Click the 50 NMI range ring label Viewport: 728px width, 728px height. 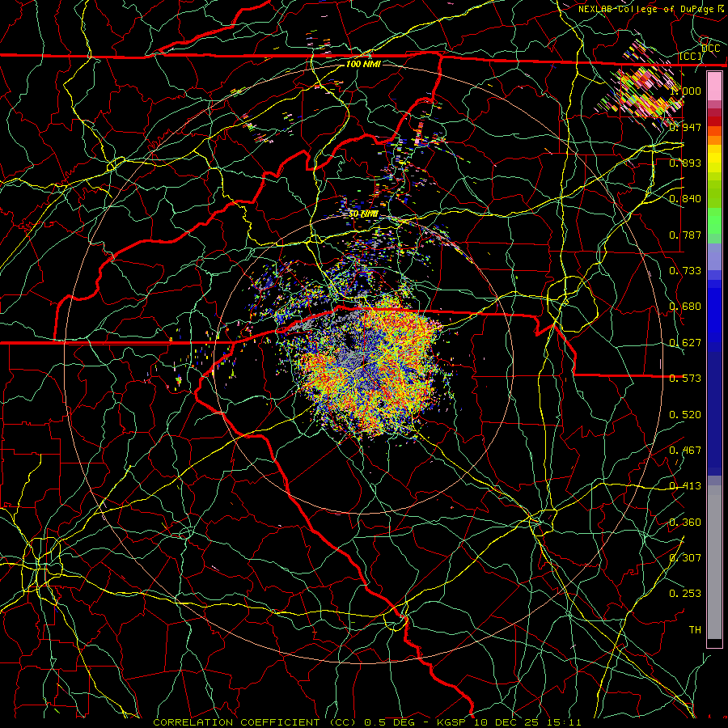click(363, 214)
